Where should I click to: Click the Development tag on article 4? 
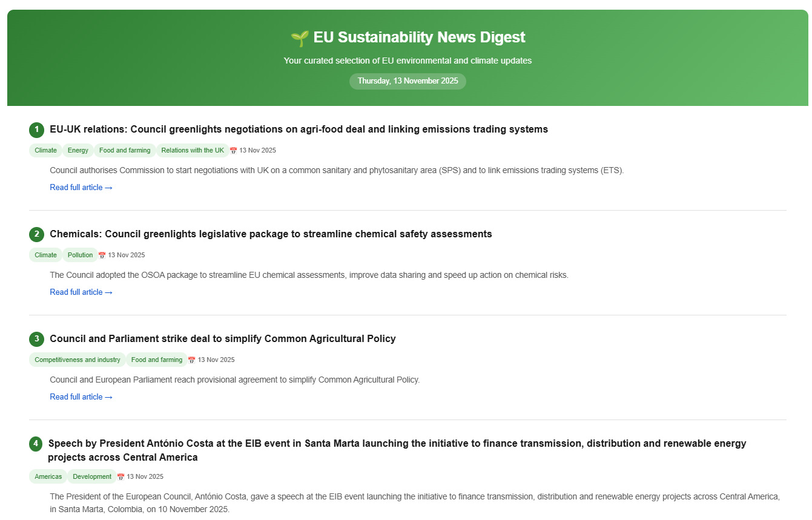(x=92, y=477)
